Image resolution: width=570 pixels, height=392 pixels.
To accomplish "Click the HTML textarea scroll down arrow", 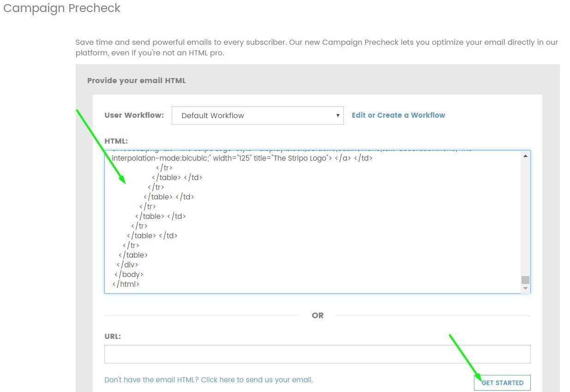I will point(525,288).
